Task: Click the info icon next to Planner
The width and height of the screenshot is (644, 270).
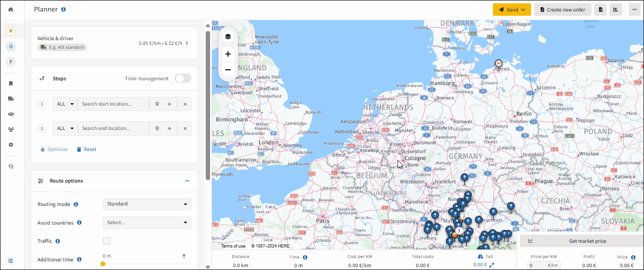Action: point(64,10)
